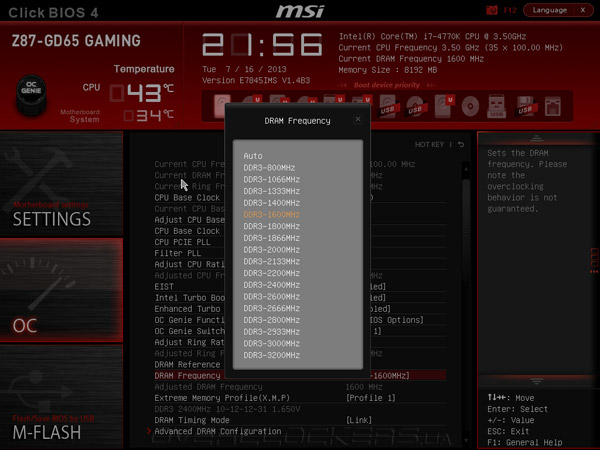The image size is (600, 450).
Task: Select the plain CD/DVD disc boot icon
Action: point(470,106)
